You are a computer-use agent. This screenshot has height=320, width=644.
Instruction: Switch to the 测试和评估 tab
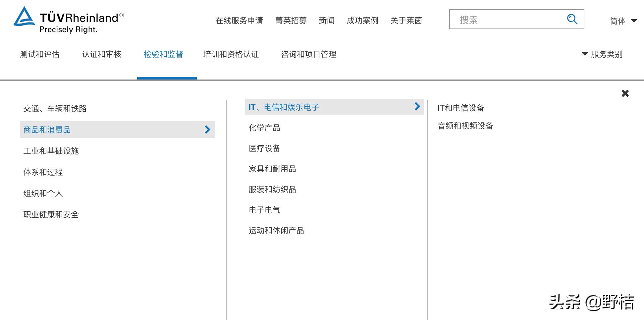pyautogui.click(x=40, y=54)
